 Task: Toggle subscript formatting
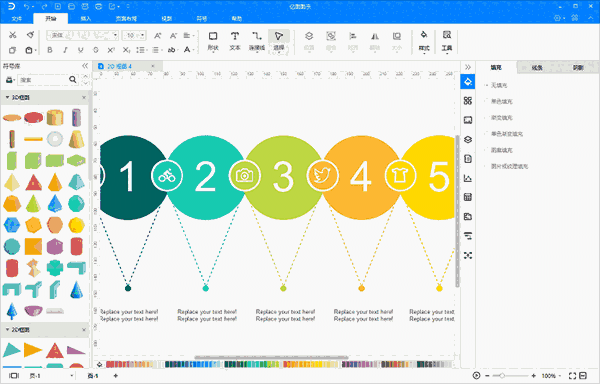click(x=126, y=50)
